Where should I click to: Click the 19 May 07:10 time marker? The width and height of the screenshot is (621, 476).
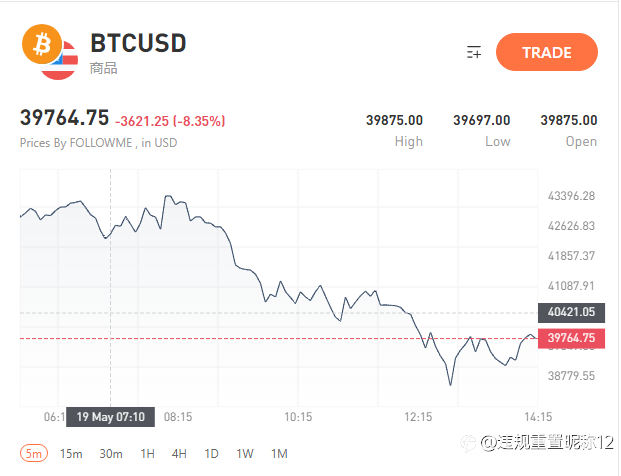pos(110,417)
